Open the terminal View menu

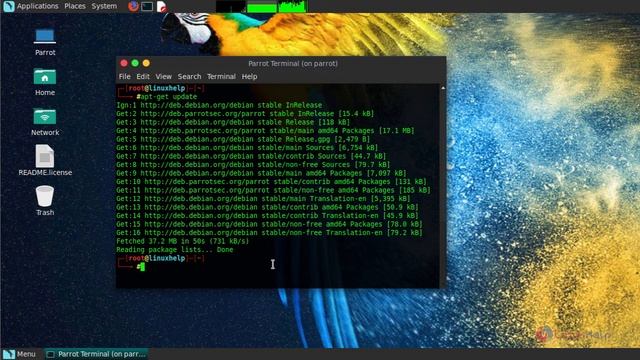[163, 76]
